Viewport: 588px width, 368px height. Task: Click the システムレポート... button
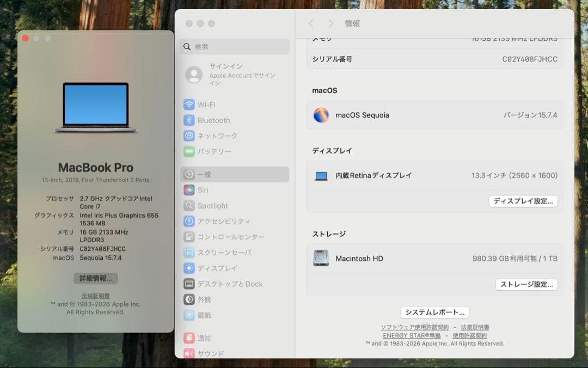point(434,312)
